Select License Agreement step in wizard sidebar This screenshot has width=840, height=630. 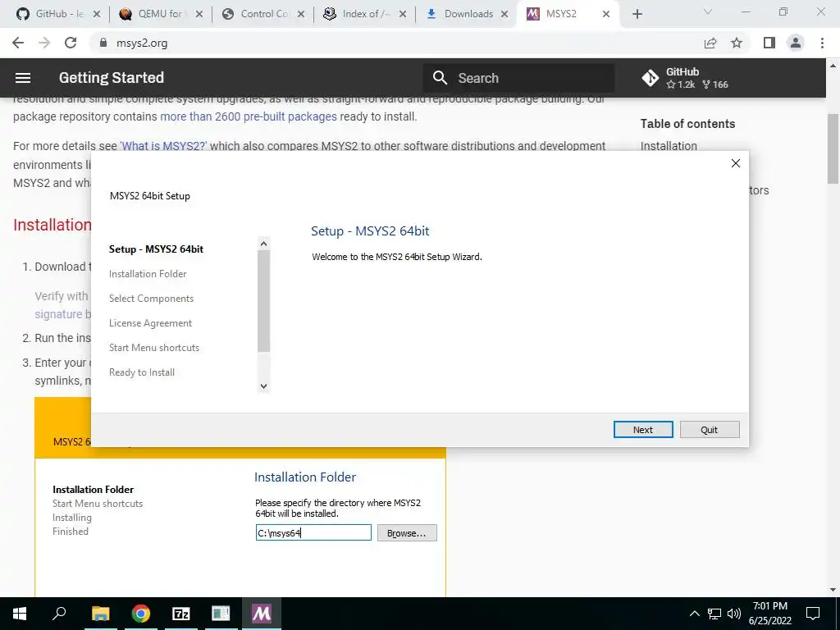151,323
